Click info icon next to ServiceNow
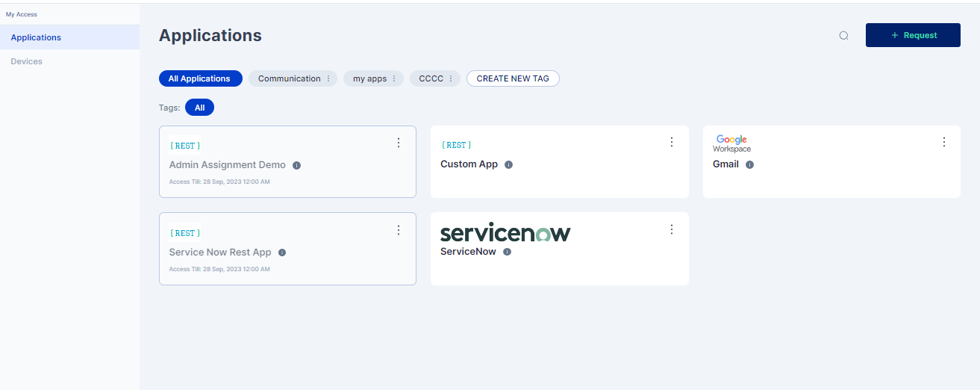The height and width of the screenshot is (390, 980). tap(507, 252)
